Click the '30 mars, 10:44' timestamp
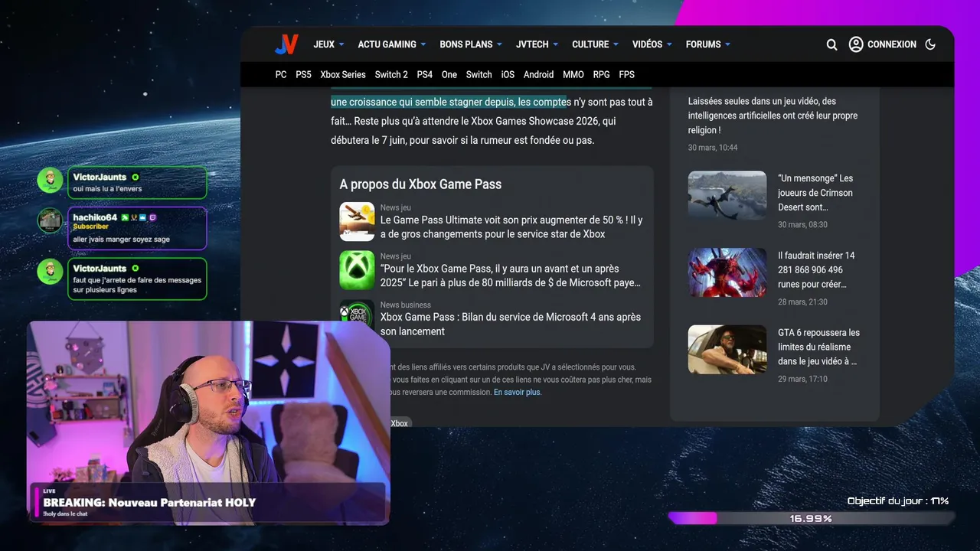This screenshot has width=980, height=551. [713, 148]
